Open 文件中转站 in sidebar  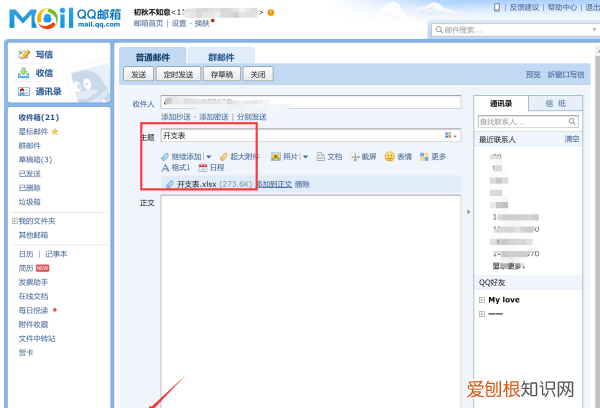click(37, 339)
